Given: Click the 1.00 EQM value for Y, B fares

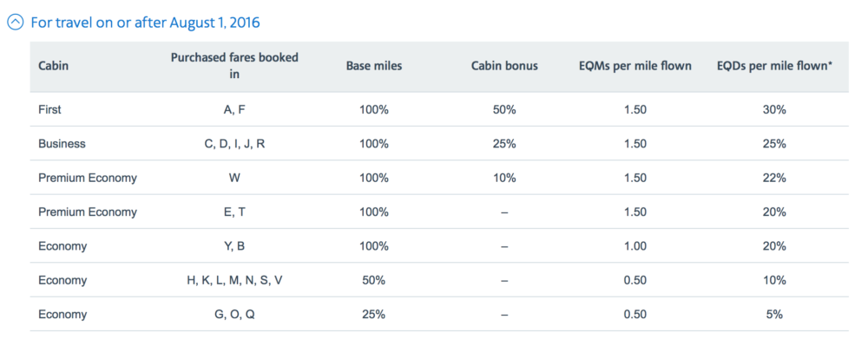Looking at the screenshot, I should (x=635, y=246).
